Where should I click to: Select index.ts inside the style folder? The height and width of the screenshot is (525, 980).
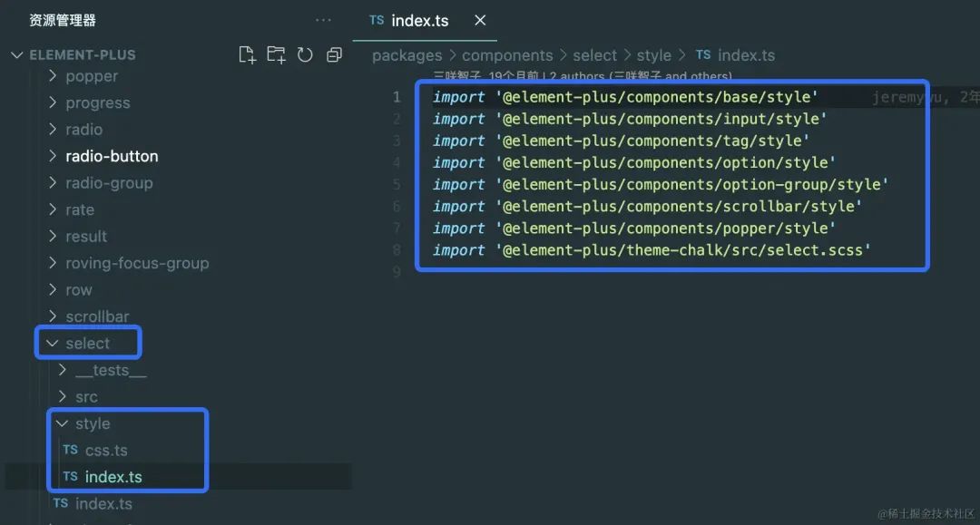click(113, 477)
